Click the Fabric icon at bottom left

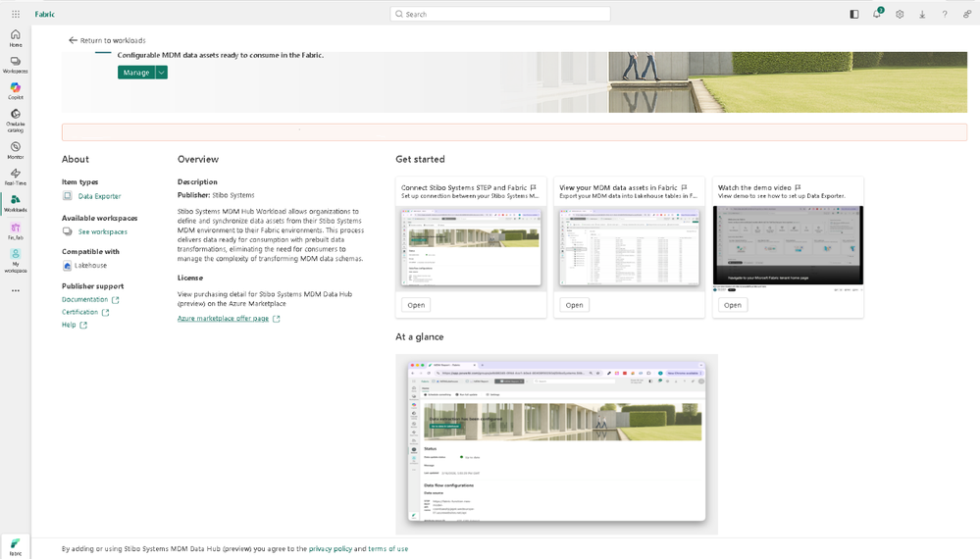tap(16, 546)
